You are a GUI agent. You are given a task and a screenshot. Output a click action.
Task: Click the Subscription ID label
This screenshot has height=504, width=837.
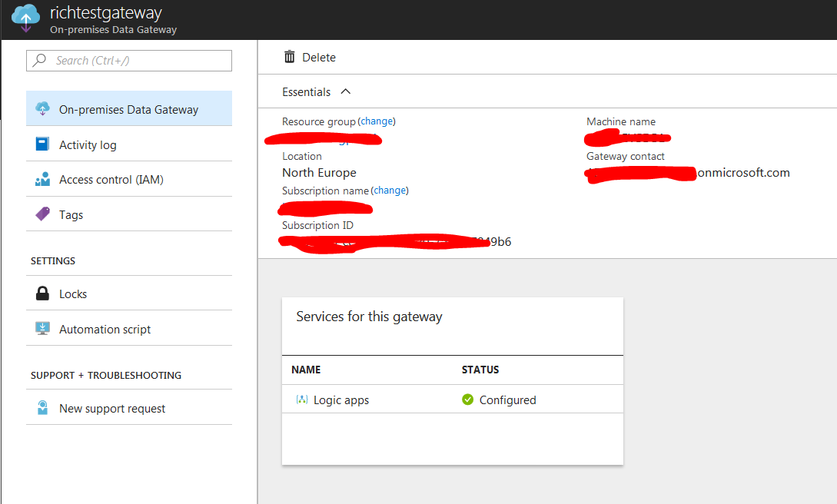[x=317, y=225]
